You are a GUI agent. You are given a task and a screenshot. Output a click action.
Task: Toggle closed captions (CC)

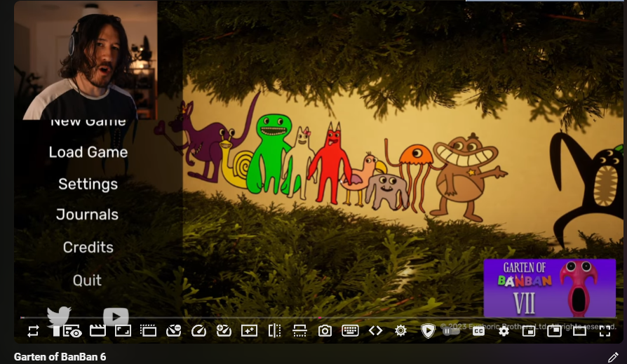pyautogui.click(x=478, y=331)
